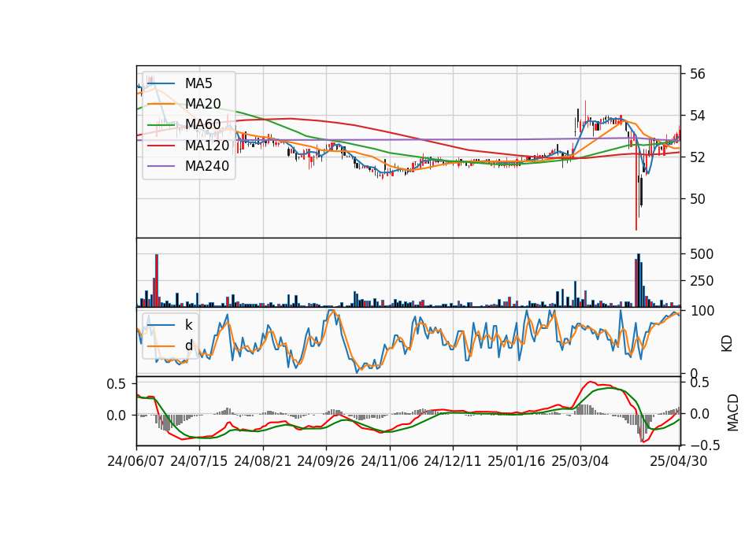Click the price axis value 56
This screenshot has width=756, height=543.
coord(697,74)
